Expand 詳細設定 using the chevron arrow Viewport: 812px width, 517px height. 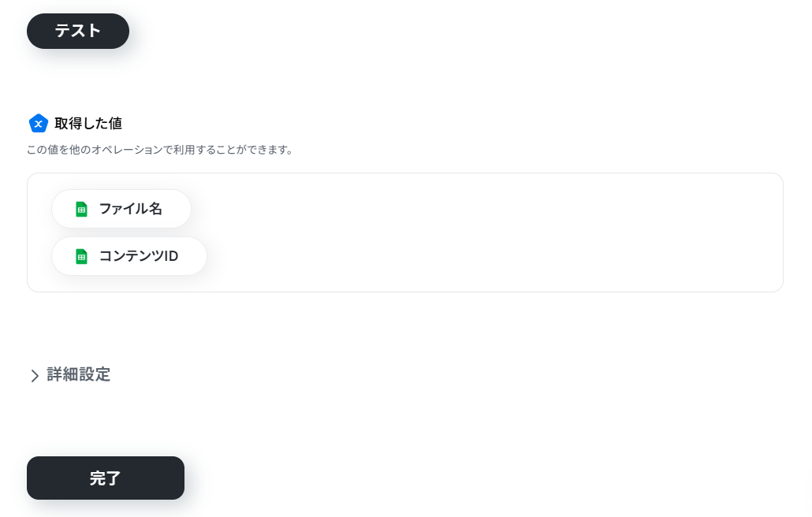point(35,375)
